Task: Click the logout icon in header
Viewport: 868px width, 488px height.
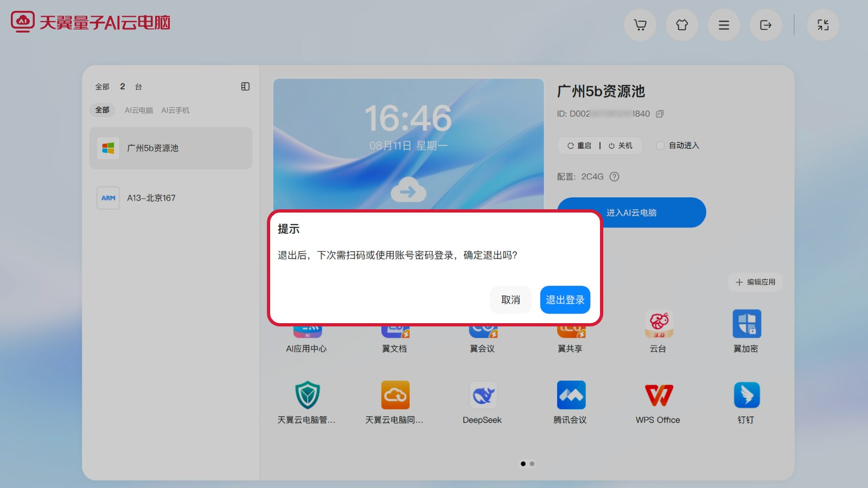Action: click(765, 25)
